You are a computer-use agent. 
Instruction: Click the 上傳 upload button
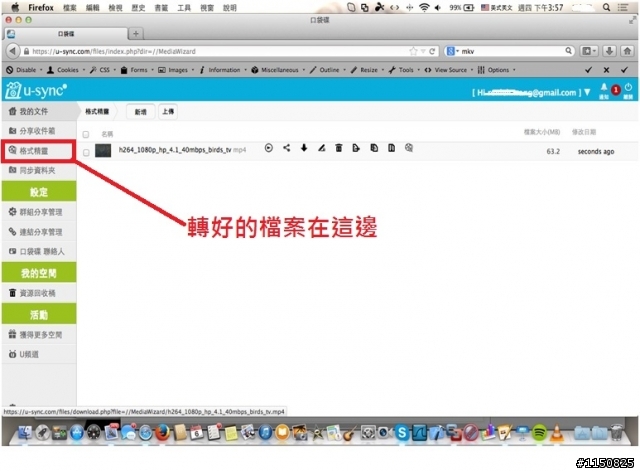pyautogui.click(x=168, y=111)
